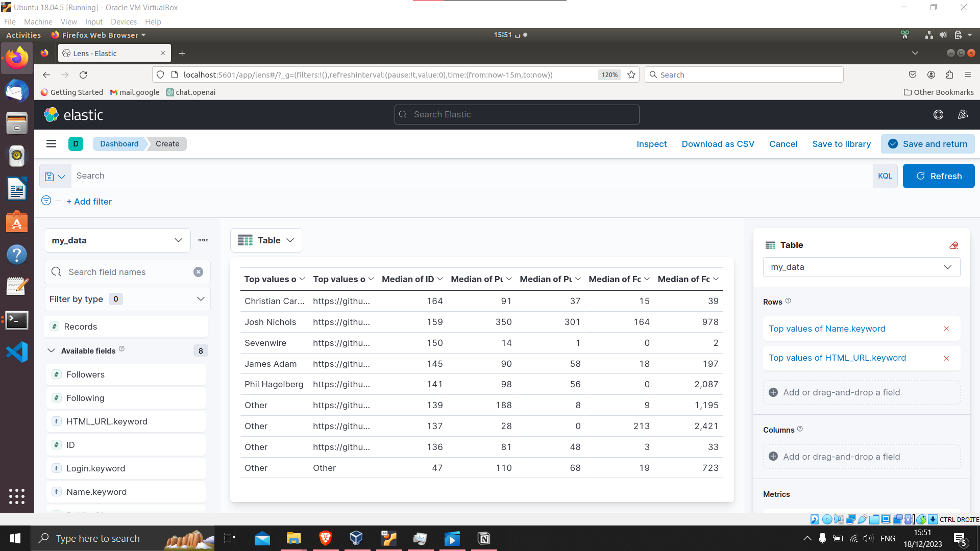The height and width of the screenshot is (551, 980).
Task: Show Columns help info icon
Action: pyautogui.click(x=800, y=429)
